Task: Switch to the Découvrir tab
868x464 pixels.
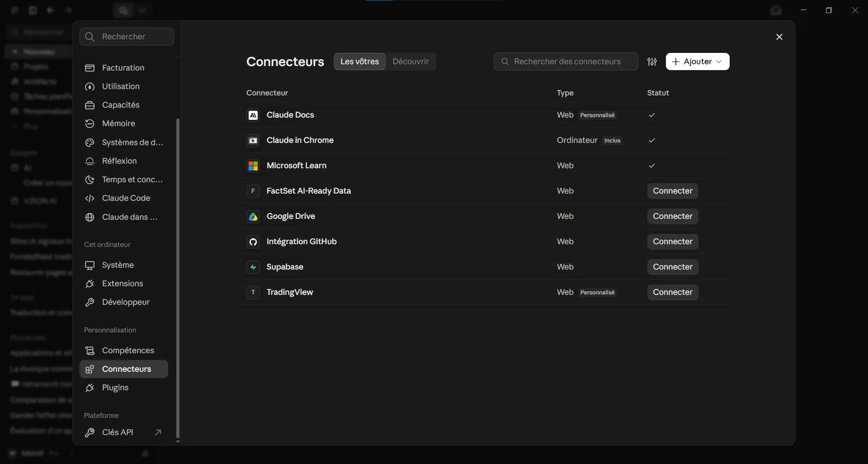Action: (410, 62)
